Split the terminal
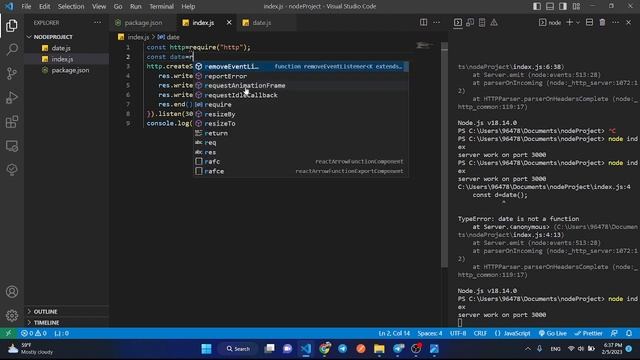The width and height of the screenshot is (640, 360). [x=589, y=22]
